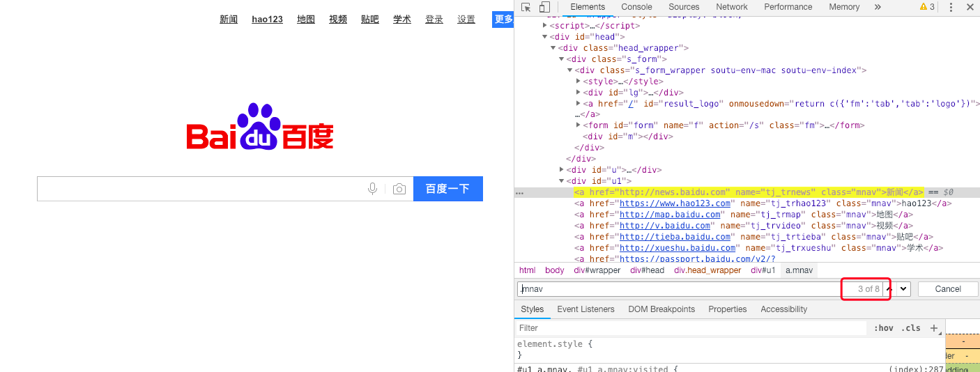Open the 视频 link in Baidu nav

pos(338,20)
